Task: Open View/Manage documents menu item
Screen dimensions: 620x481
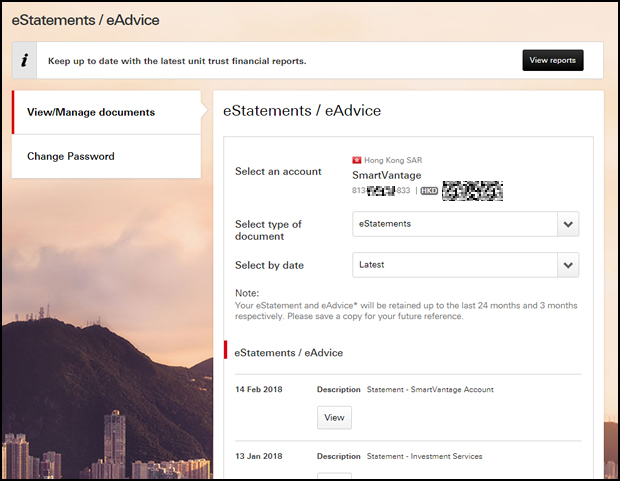Action: click(x=106, y=112)
